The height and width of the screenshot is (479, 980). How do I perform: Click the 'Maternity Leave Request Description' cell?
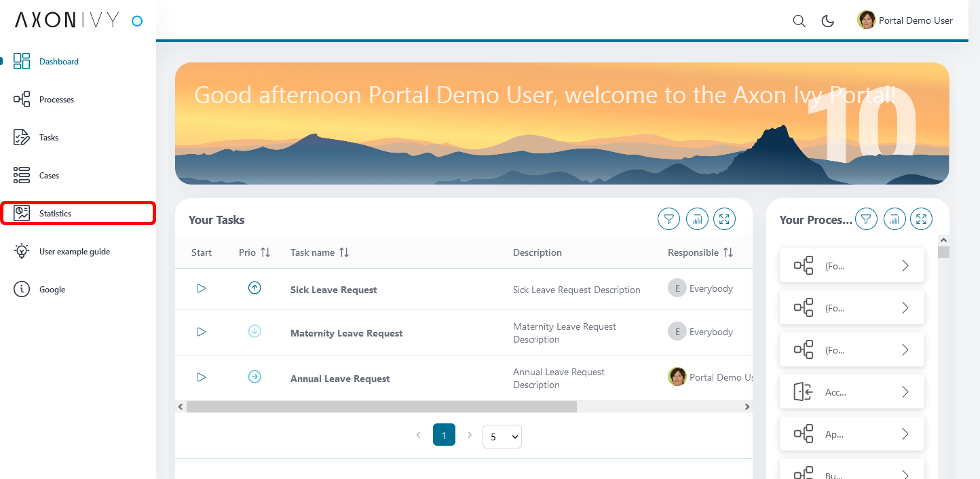[x=565, y=333]
